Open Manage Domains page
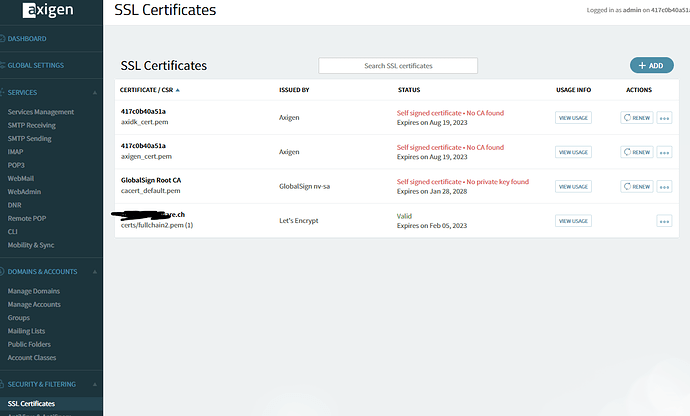This screenshot has width=690, height=416. (x=33, y=291)
